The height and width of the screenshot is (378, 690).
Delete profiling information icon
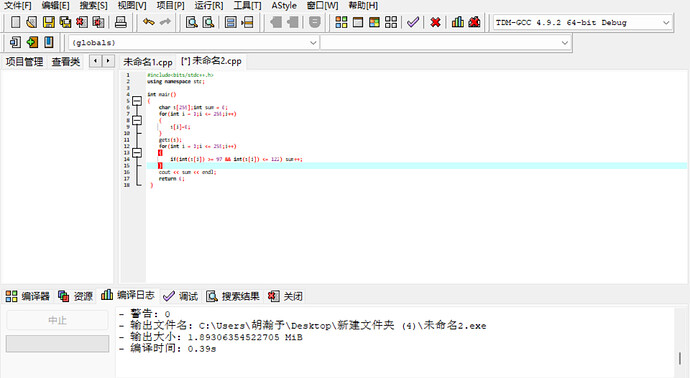pos(474,22)
